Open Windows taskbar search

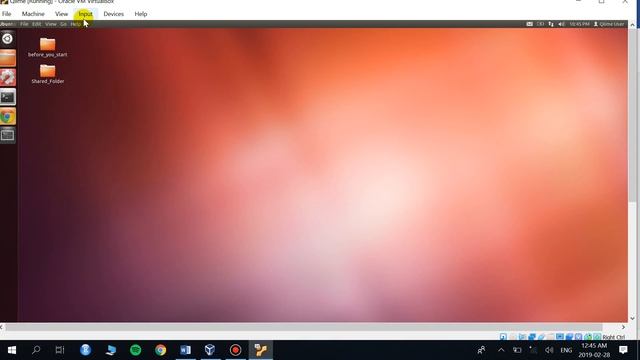click(36, 350)
